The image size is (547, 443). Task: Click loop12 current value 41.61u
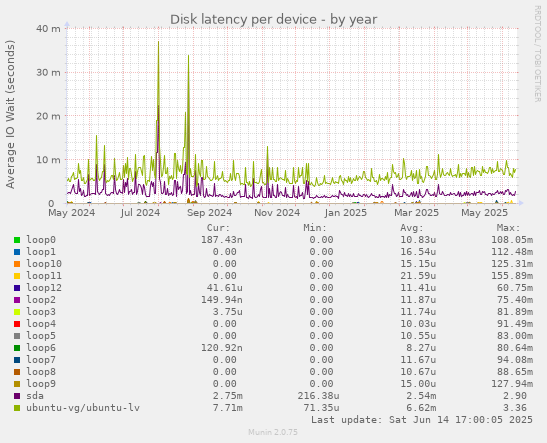point(225,288)
